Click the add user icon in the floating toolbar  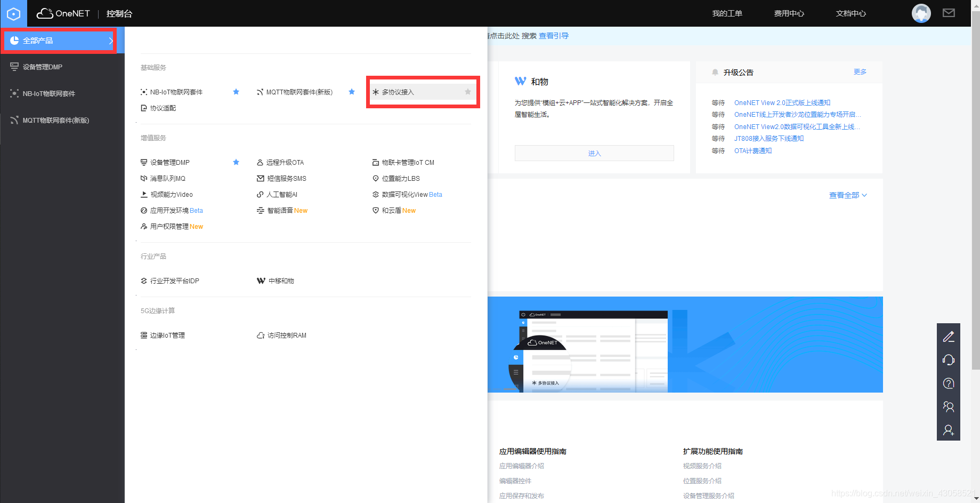(949, 430)
